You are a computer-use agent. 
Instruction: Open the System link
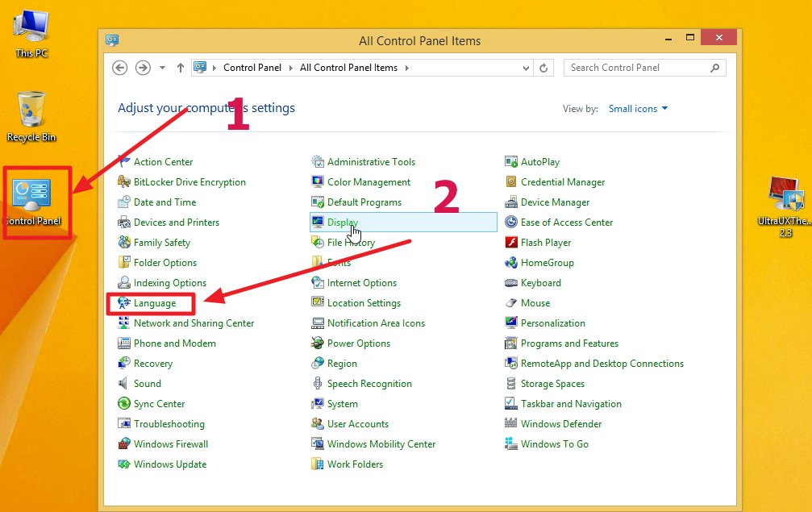343,404
